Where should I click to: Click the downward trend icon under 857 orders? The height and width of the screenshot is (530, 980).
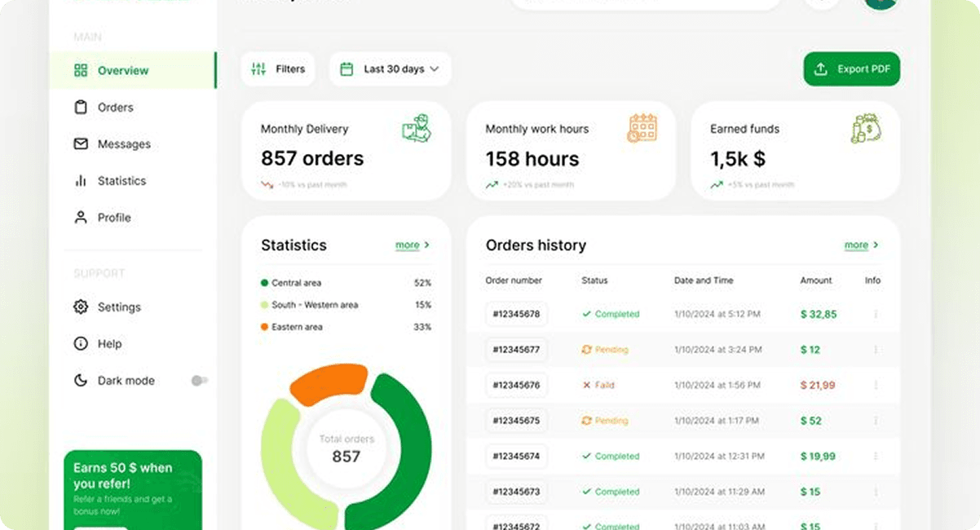pos(267,185)
